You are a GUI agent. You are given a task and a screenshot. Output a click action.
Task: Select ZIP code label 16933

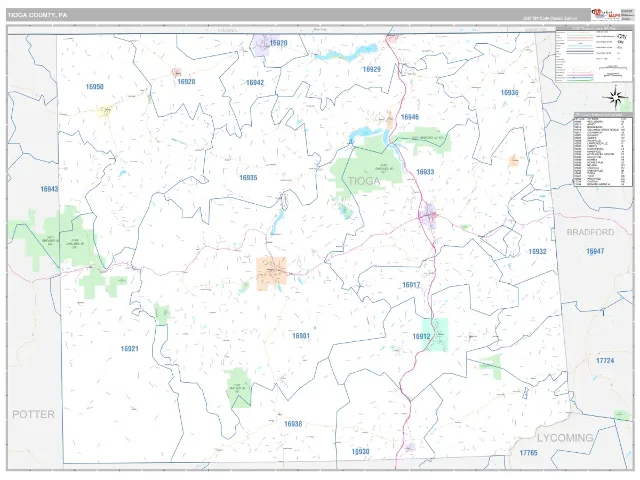pyautogui.click(x=425, y=172)
